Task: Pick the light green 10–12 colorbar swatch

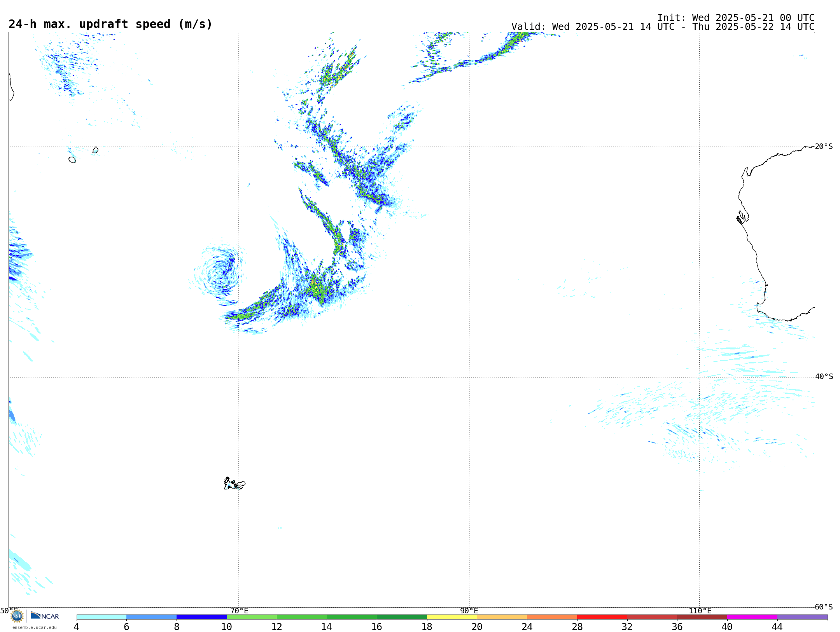Action: [252, 617]
